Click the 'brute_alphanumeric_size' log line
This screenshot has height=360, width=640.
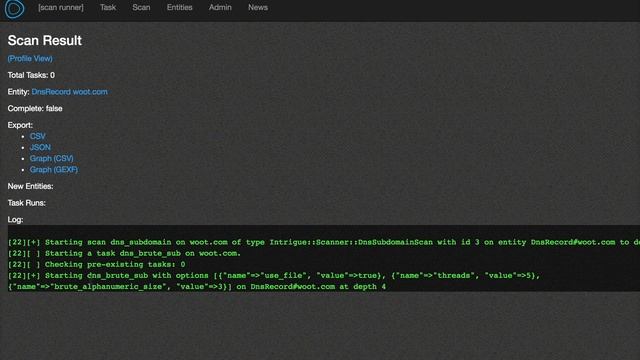(x=197, y=287)
